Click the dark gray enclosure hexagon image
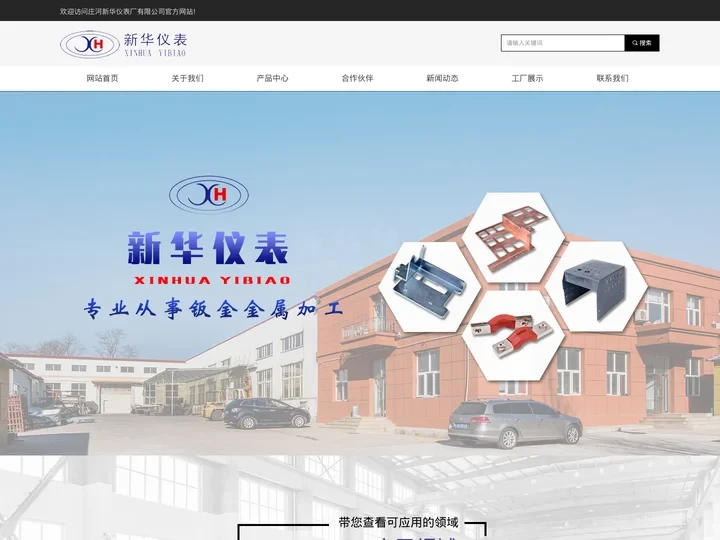Viewport: 720px width, 540px height. tap(596, 287)
